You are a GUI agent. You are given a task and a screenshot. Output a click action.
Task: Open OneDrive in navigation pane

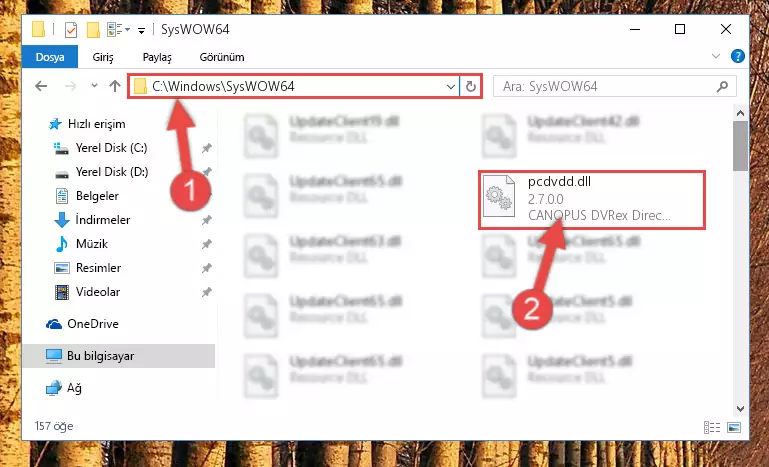coord(93,324)
